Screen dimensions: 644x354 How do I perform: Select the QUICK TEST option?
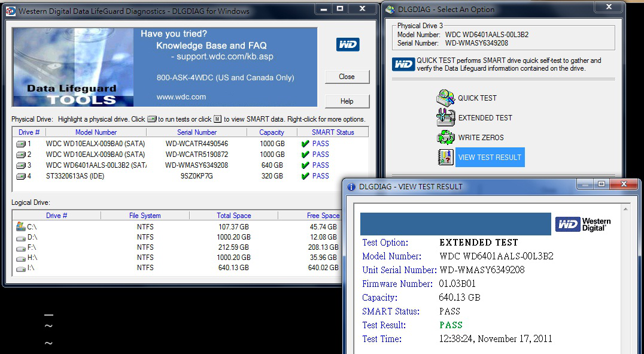point(477,98)
